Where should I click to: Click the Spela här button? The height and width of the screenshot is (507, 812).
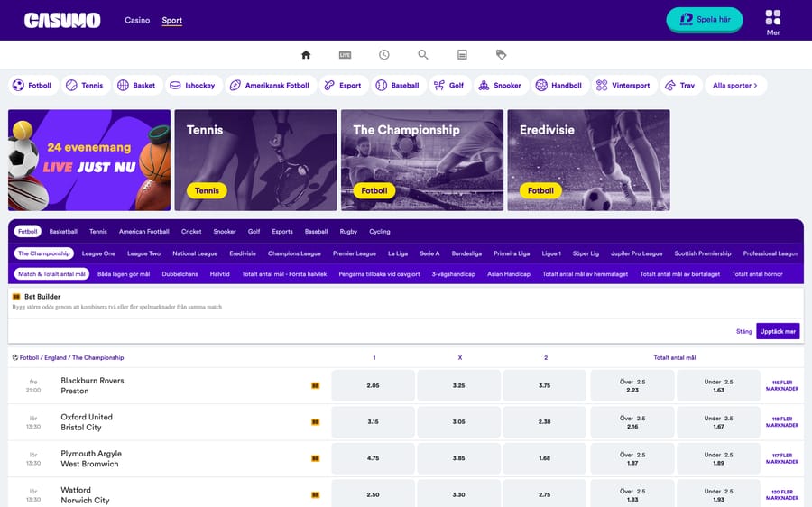705,20
